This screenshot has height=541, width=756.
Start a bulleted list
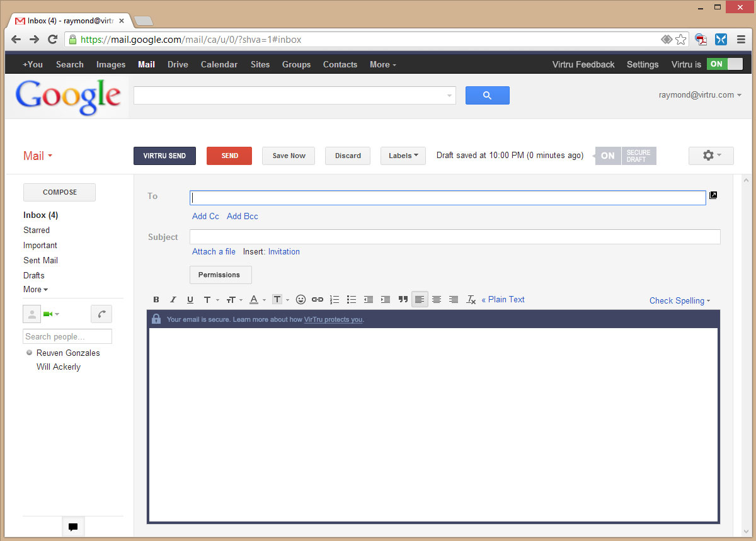pos(352,300)
